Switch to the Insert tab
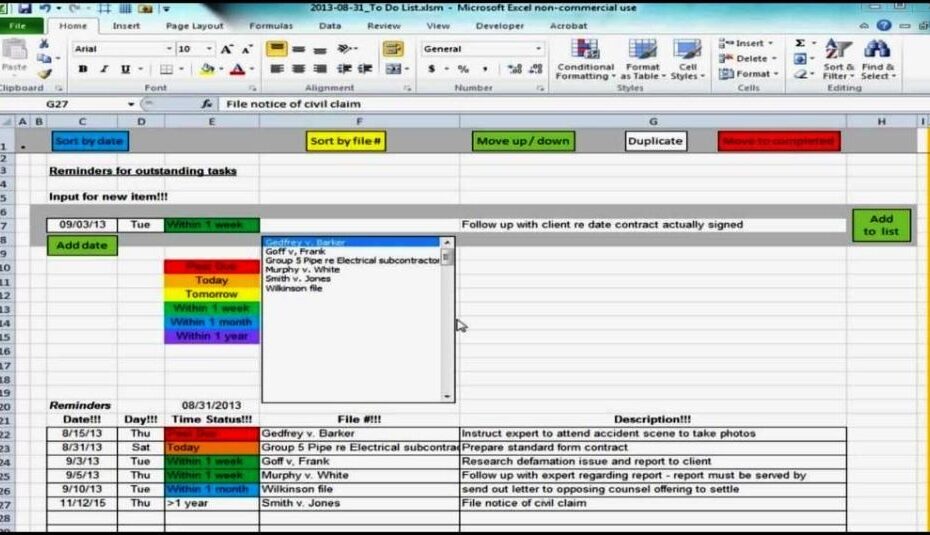The image size is (930, 535). (126, 26)
